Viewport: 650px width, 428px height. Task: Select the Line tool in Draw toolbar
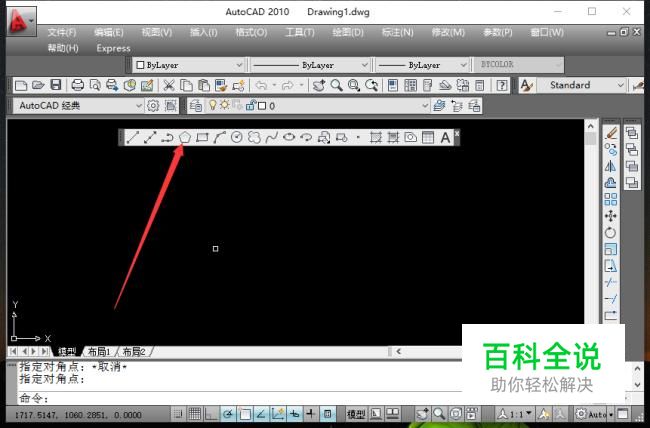click(132, 137)
